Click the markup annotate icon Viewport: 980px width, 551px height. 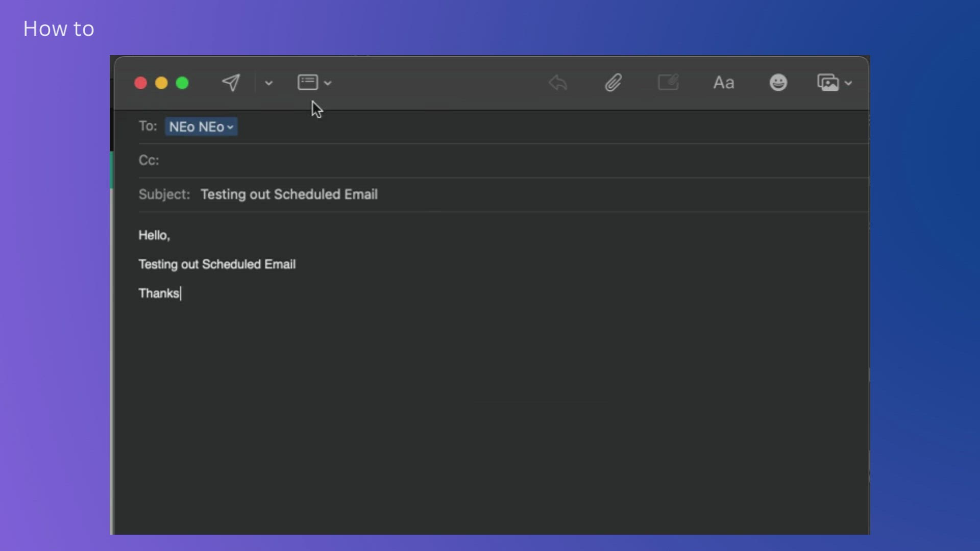668,82
